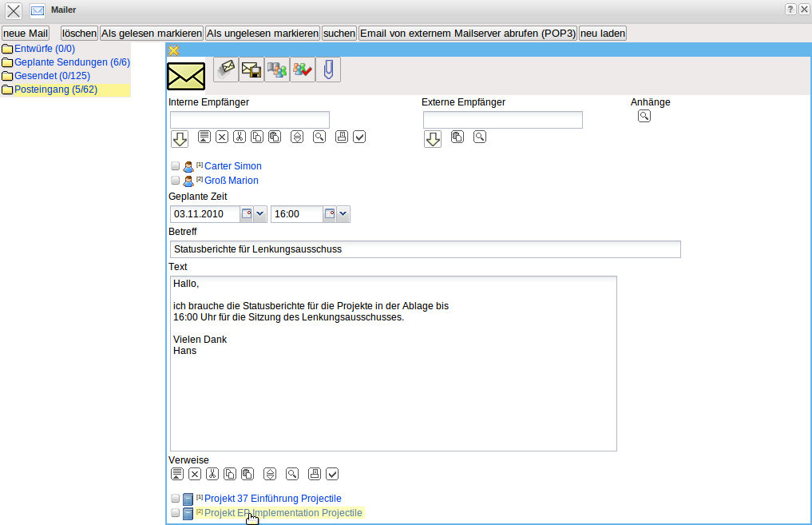Click the paperclip attachment icon in toolbar
This screenshot has height=525, width=812.
(327, 70)
